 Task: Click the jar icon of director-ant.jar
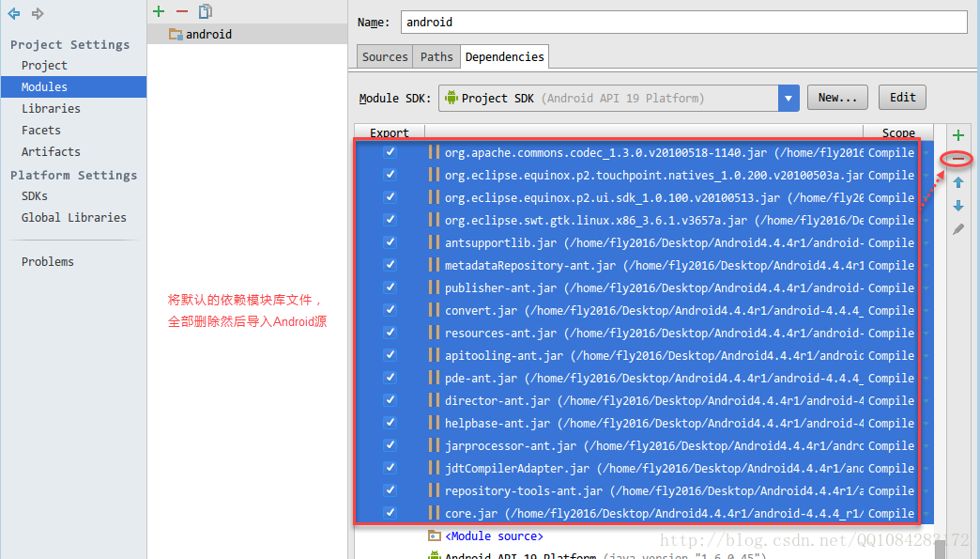[x=434, y=400]
